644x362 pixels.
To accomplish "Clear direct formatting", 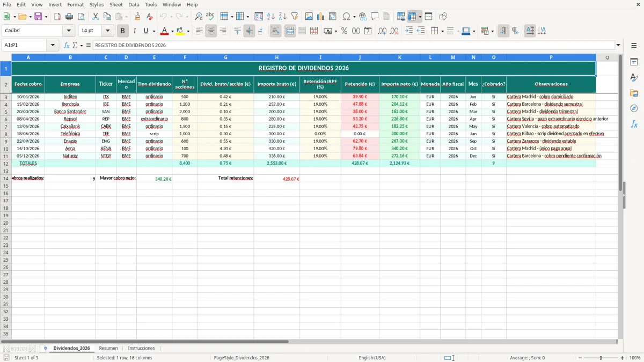I will tap(149, 17).
